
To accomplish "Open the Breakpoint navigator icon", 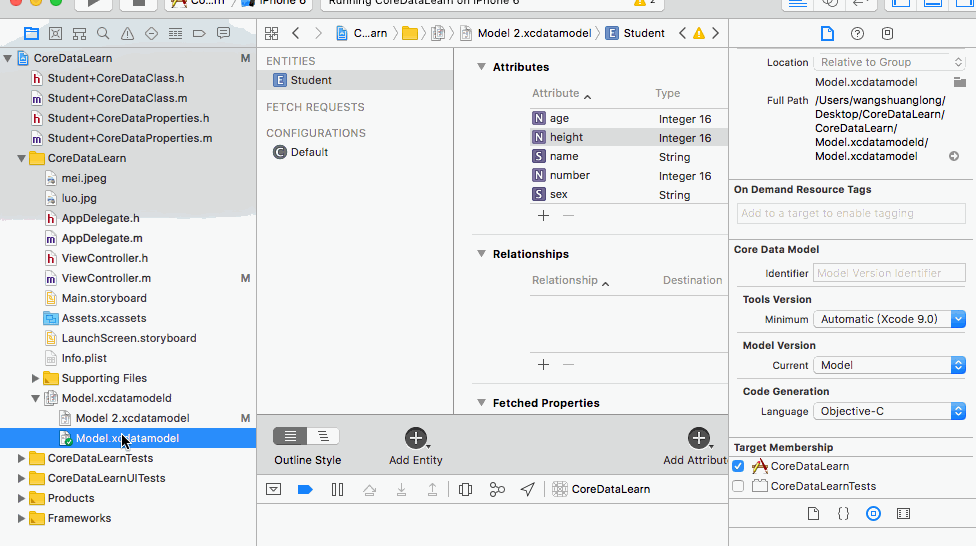I will (199, 34).
